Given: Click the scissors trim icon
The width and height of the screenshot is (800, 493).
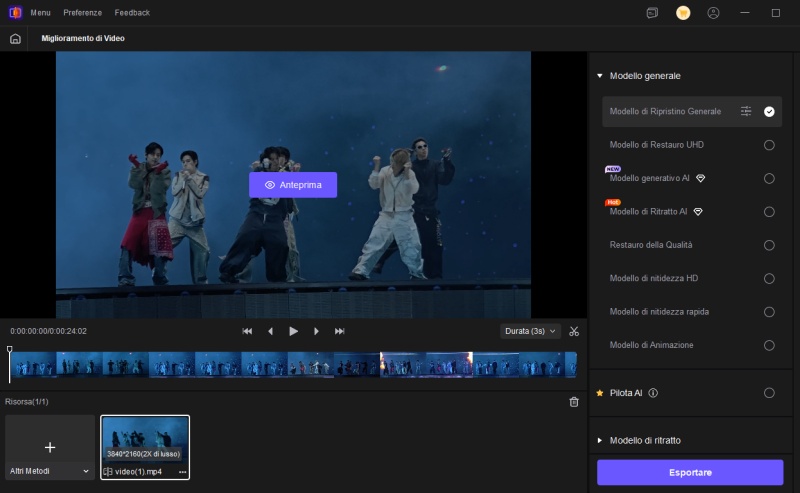Looking at the screenshot, I should coord(574,331).
